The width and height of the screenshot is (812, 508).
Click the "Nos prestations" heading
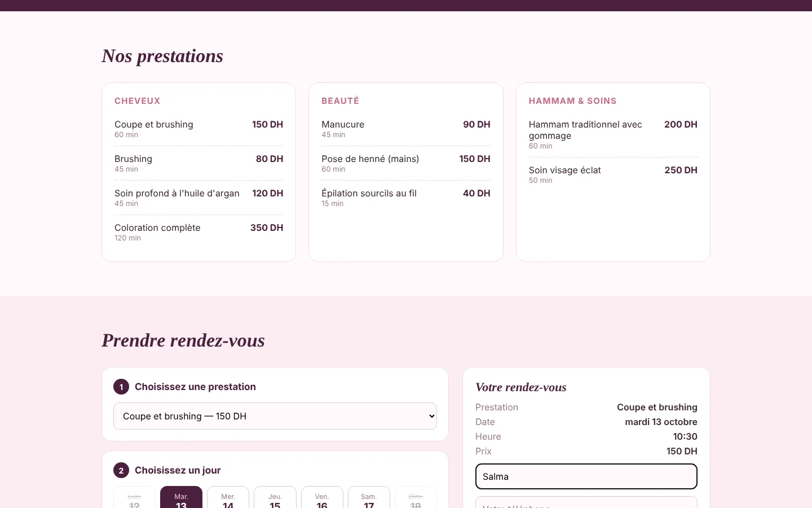tap(162, 56)
